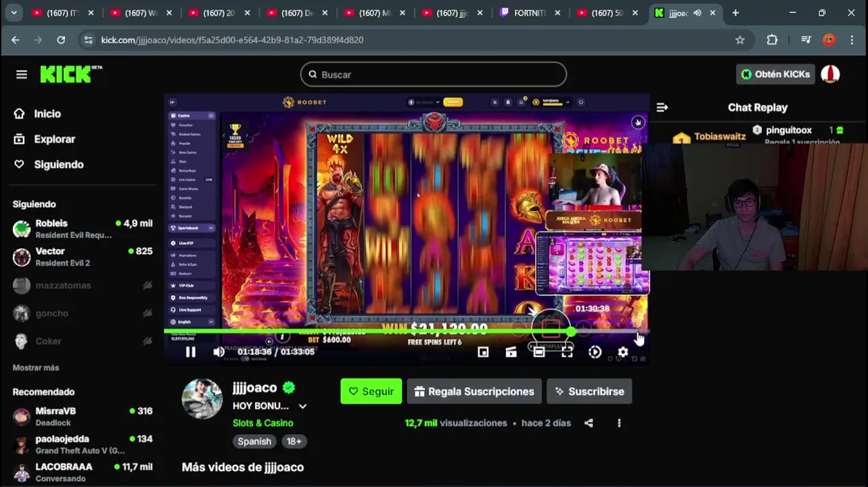868x487 pixels.
Task: Switch to the '(1607) De' YouTube tab
Action: pos(298,13)
